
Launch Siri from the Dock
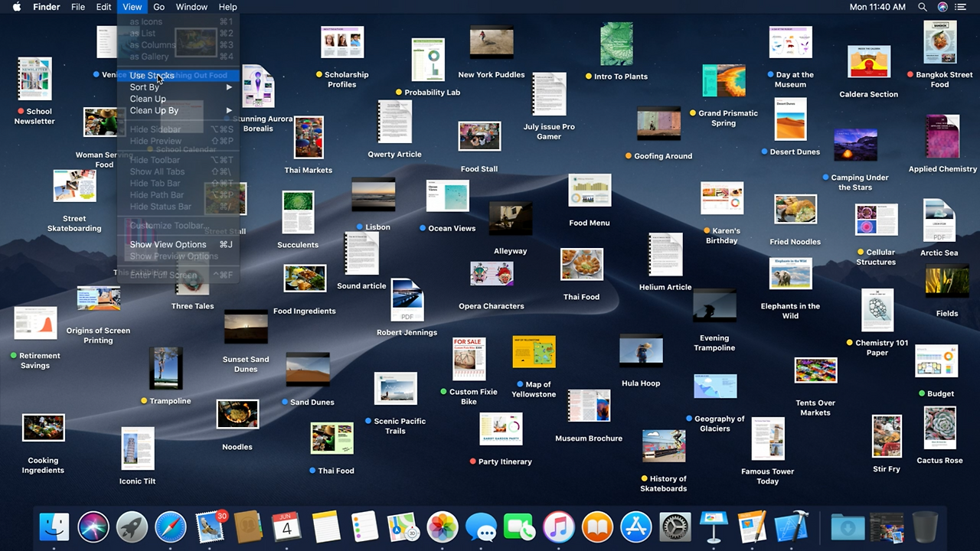click(x=93, y=527)
